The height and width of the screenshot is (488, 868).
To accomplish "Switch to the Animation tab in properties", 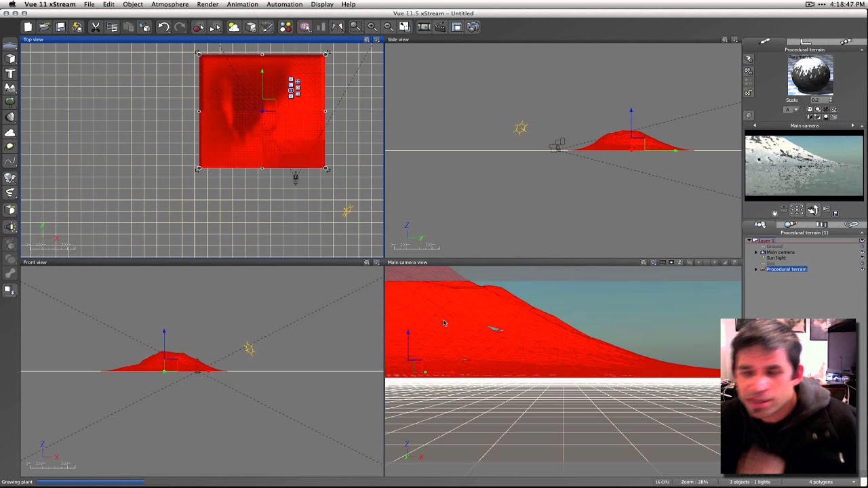I will pyautogui.click(x=845, y=42).
